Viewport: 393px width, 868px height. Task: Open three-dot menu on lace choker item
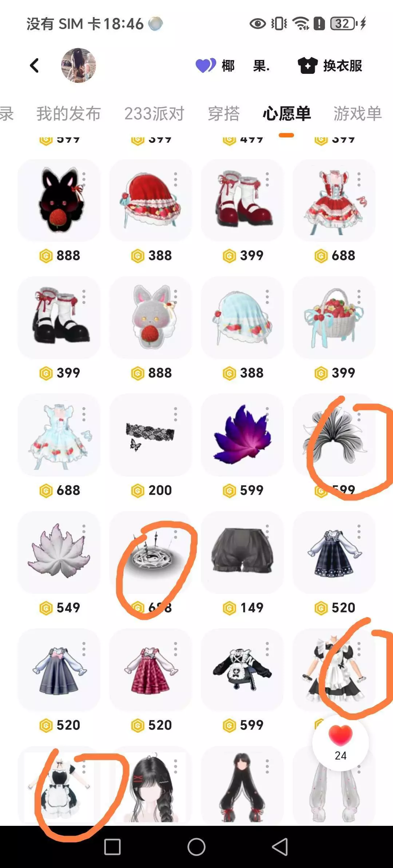(x=175, y=414)
